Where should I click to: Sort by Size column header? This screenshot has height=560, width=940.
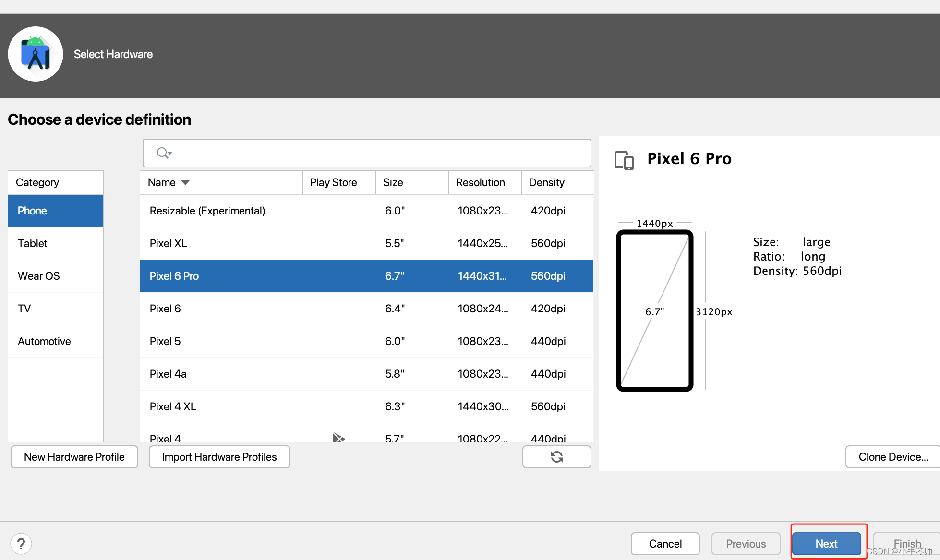click(412, 182)
